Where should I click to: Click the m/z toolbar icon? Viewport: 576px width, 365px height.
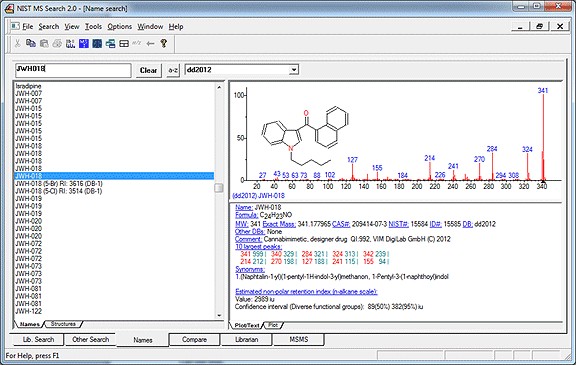pos(137,43)
